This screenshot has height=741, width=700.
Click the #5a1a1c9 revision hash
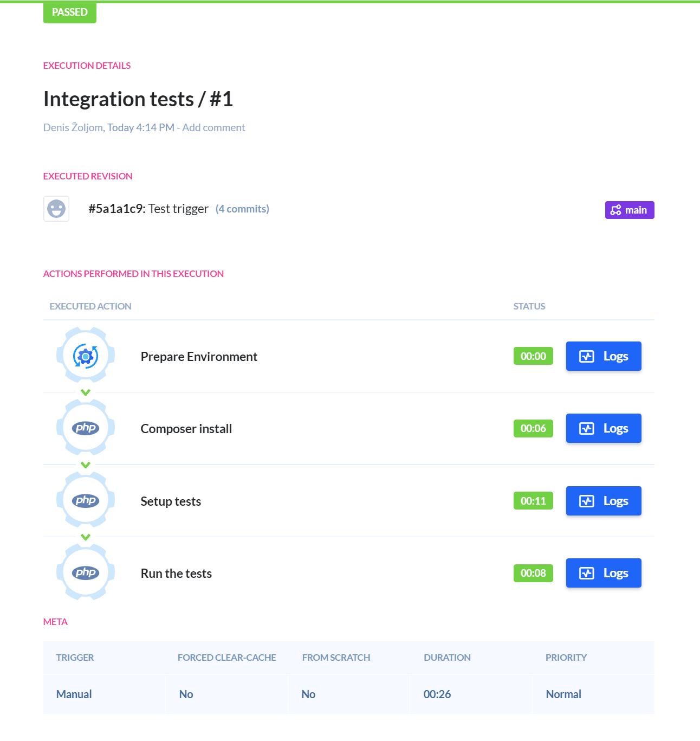116,209
